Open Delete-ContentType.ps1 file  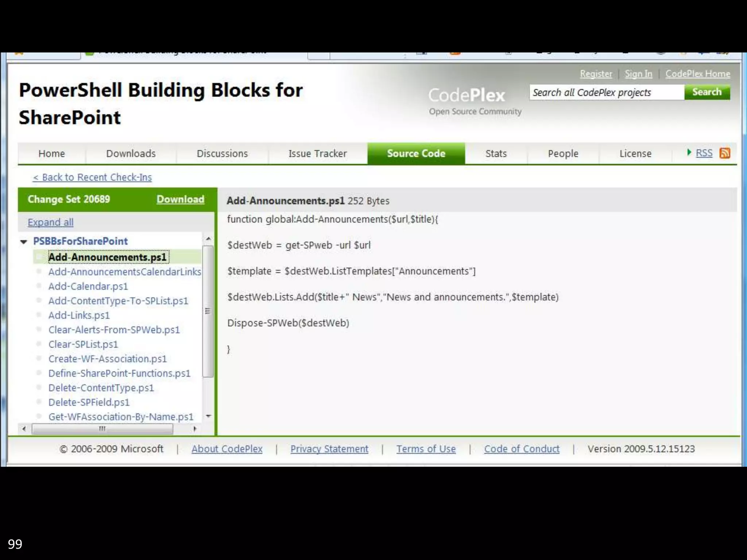pyautogui.click(x=101, y=388)
